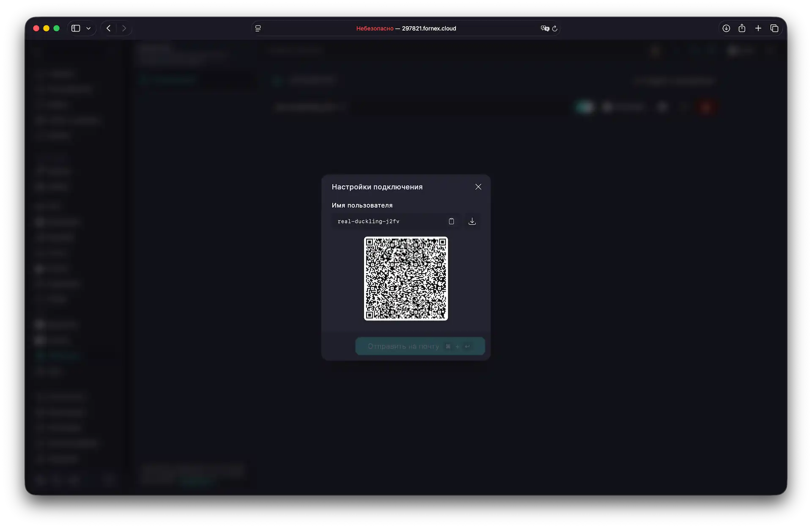Show the tab overview

click(x=775, y=28)
